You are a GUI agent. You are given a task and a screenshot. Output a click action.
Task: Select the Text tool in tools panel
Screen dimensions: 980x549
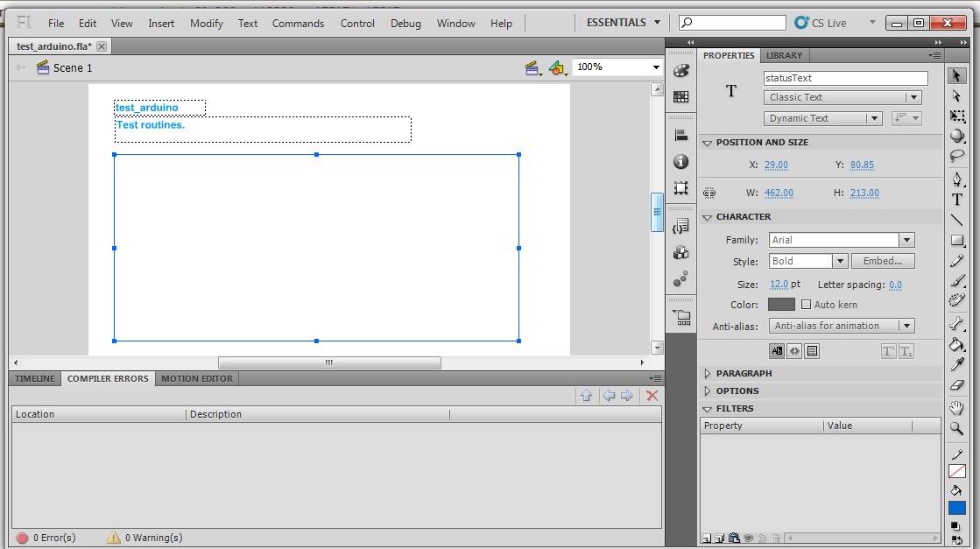pyautogui.click(x=956, y=200)
